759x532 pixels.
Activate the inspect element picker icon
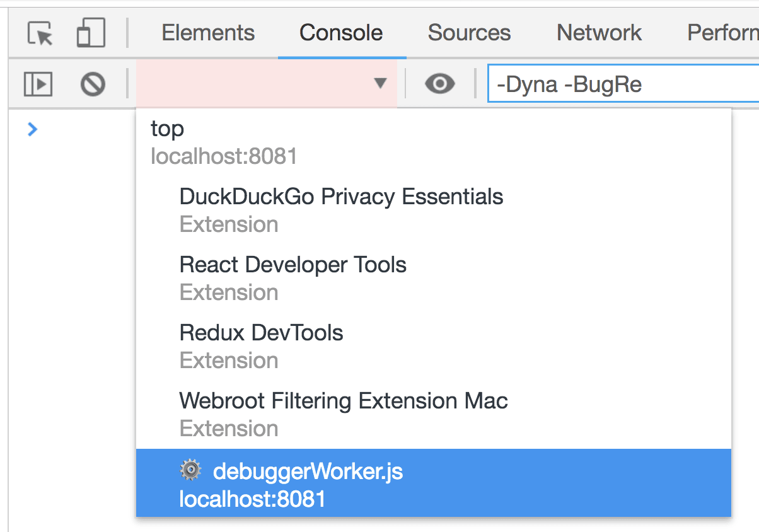click(41, 33)
